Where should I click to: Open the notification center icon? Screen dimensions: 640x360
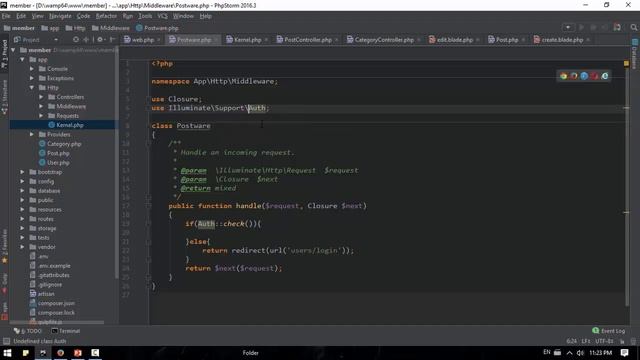[x=624, y=353]
